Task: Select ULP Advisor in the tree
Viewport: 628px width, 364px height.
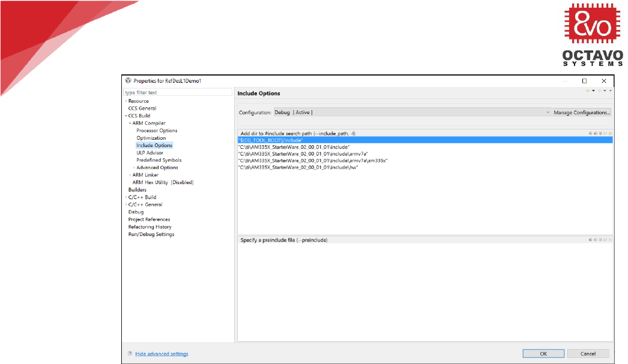Action: (x=149, y=153)
